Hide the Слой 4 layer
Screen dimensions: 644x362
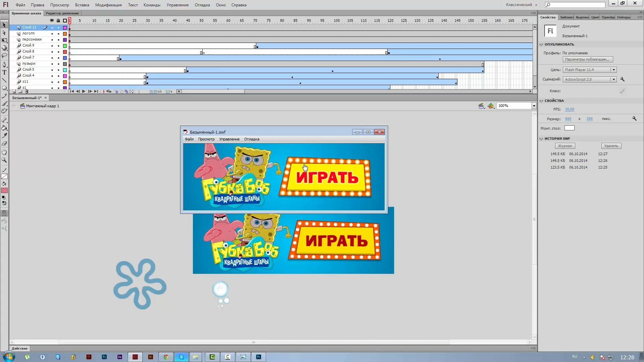pyautogui.click(x=52, y=76)
